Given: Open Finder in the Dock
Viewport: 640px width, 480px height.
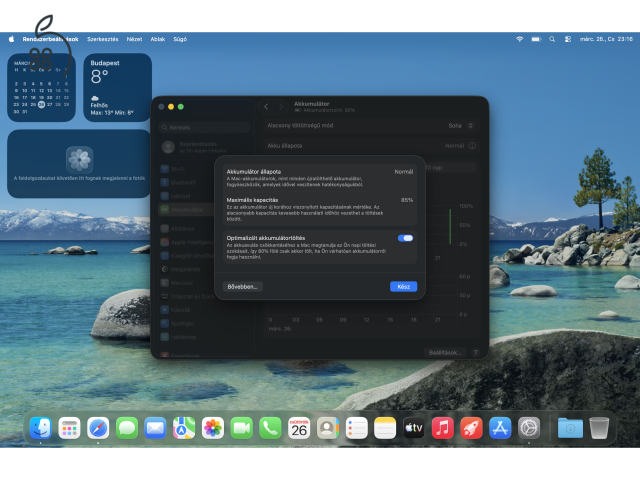Looking at the screenshot, I should tap(40, 428).
